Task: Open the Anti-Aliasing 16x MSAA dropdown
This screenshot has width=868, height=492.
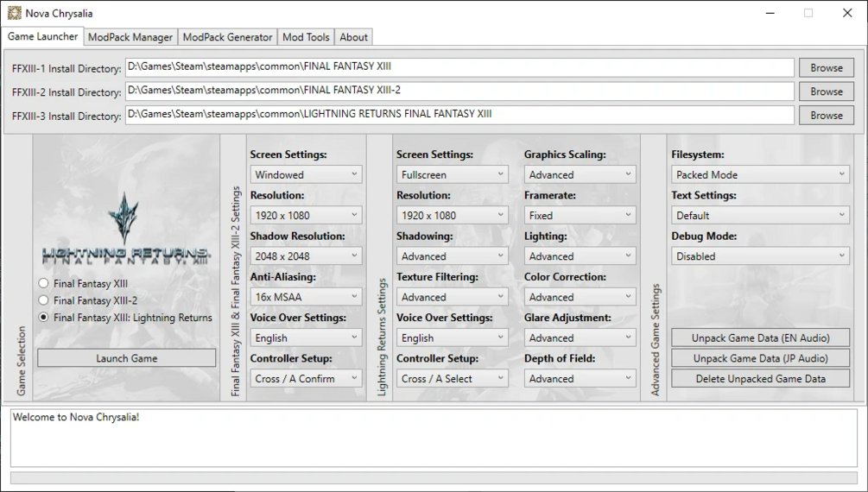Action: click(306, 297)
